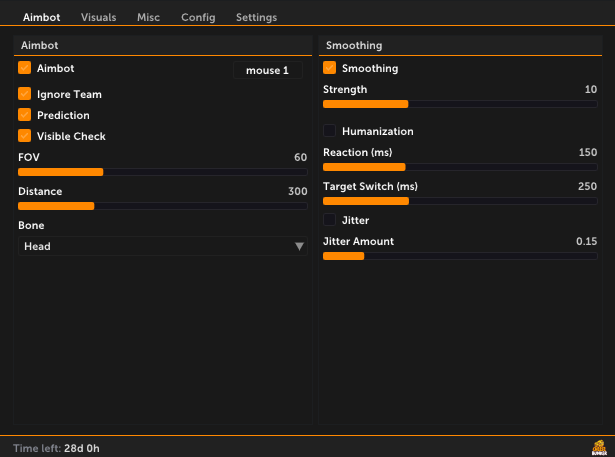
Task: Click the Bone dropdown arrow
Action: pyautogui.click(x=299, y=246)
